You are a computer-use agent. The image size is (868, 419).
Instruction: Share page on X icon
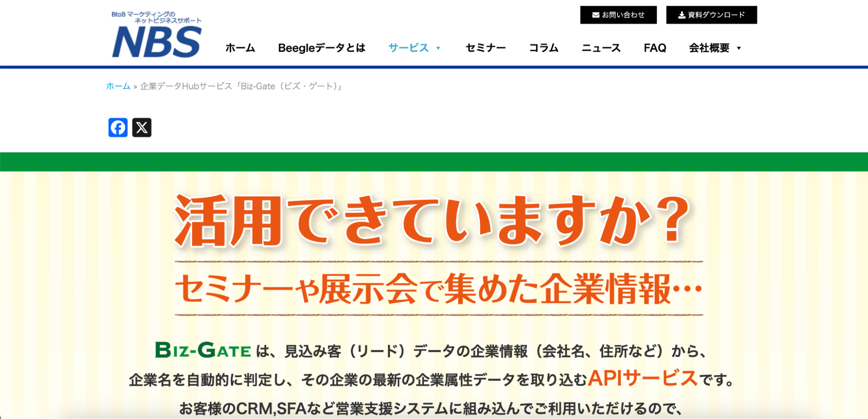click(142, 128)
